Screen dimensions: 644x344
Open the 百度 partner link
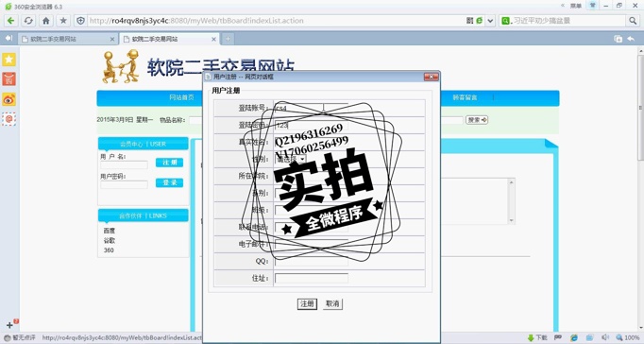110,231
